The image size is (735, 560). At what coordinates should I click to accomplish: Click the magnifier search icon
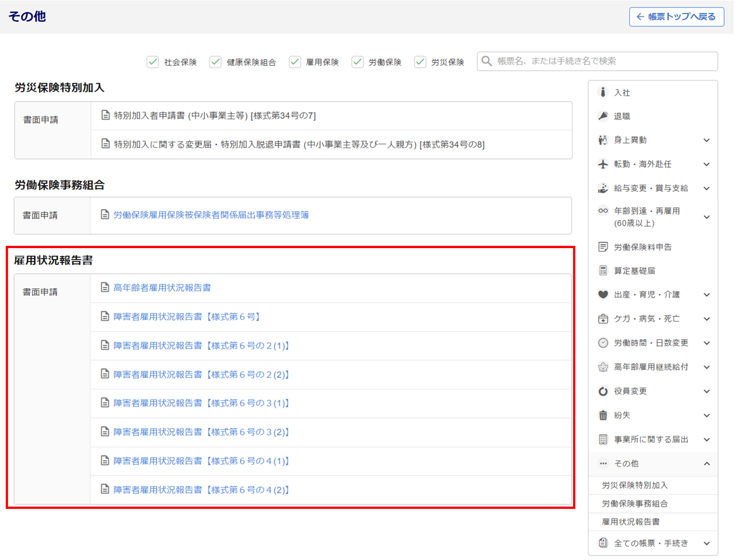tap(486, 61)
